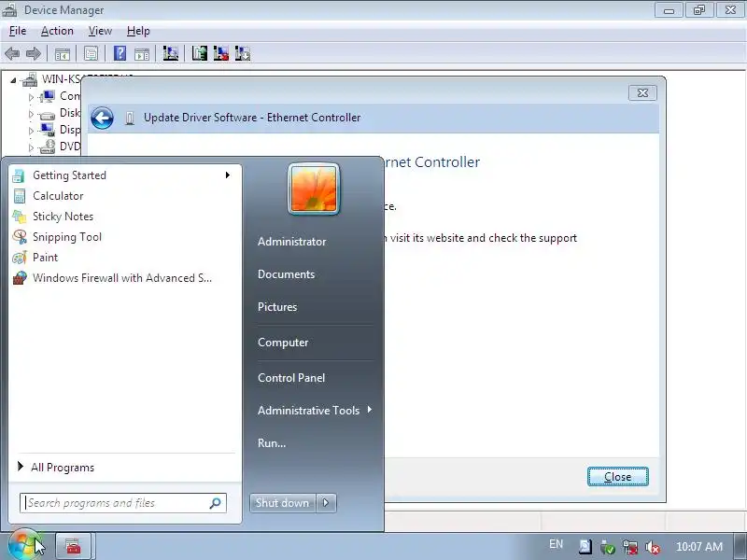The image size is (747, 560).
Task: Click the computer icon at tree root
Action: [x=30, y=79]
